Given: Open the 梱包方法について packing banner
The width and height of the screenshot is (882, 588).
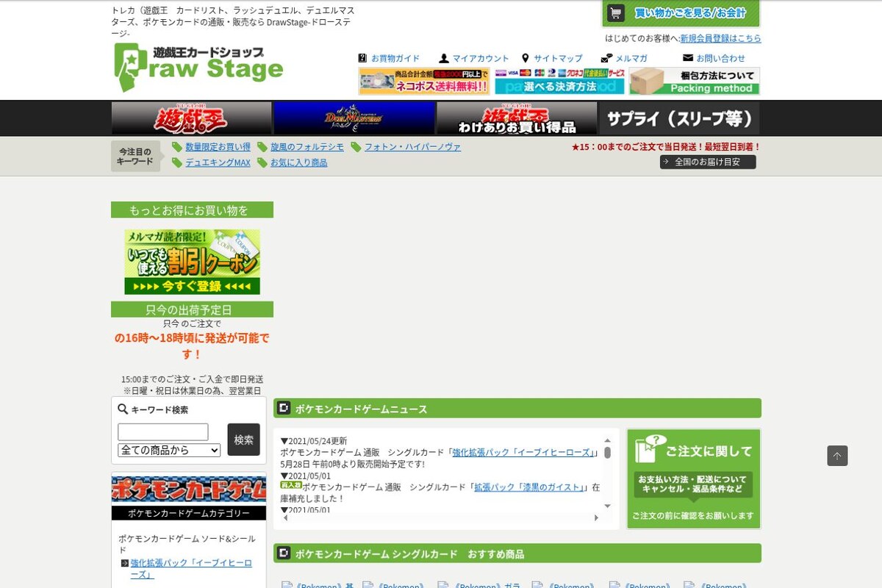Looking at the screenshot, I should [695, 81].
